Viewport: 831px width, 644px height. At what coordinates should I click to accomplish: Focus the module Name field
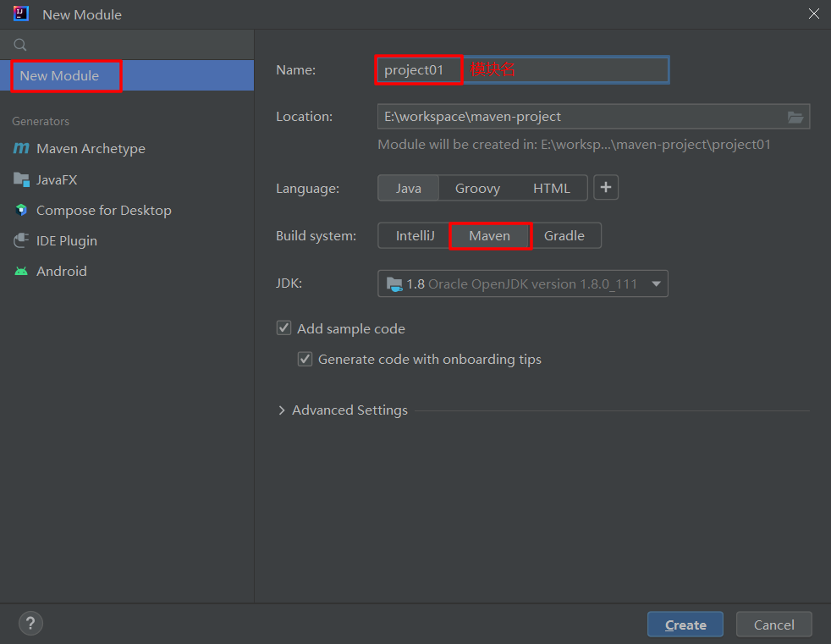pos(523,69)
